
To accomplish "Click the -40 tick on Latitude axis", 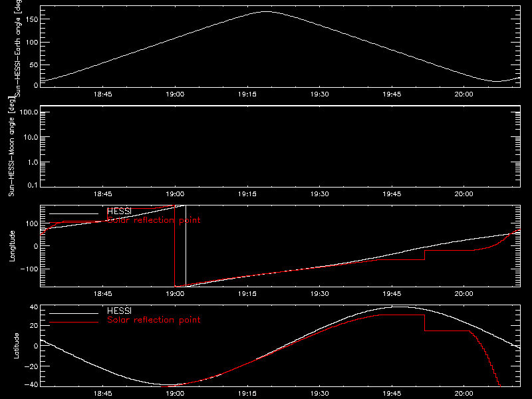I will click(31, 385).
